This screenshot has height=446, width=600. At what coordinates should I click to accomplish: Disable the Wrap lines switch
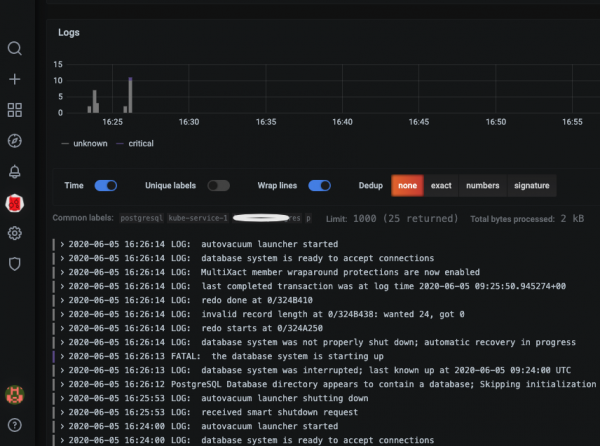pos(320,185)
